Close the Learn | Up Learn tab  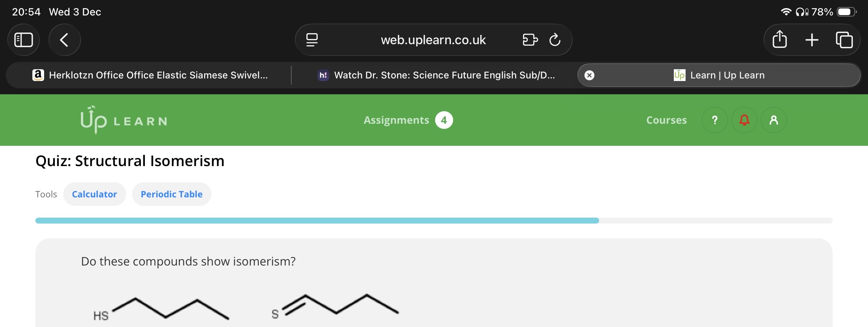click(589, 75)
